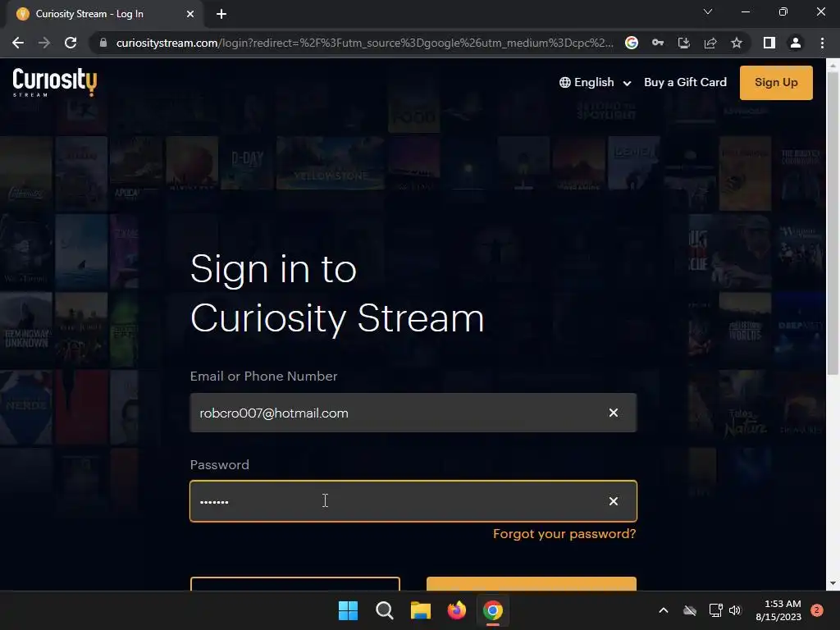Open the Chrome profile icon
The height and width of the screenshot is (630, 840).
tap(796, 43)
